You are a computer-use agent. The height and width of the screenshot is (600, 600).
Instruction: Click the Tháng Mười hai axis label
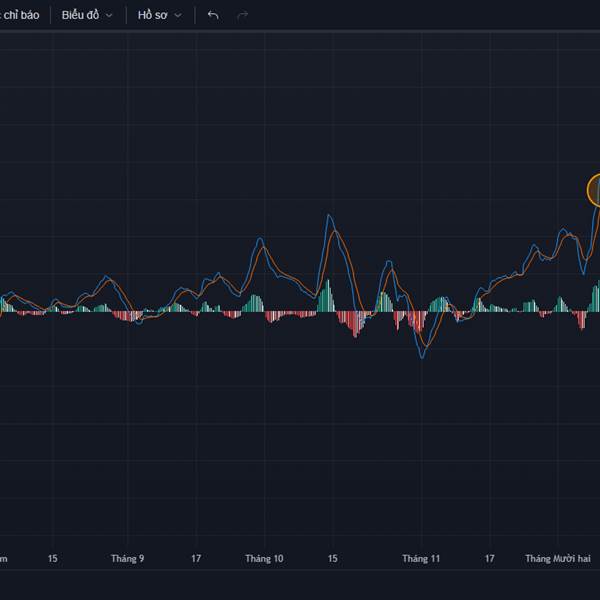tap(558, 559)
